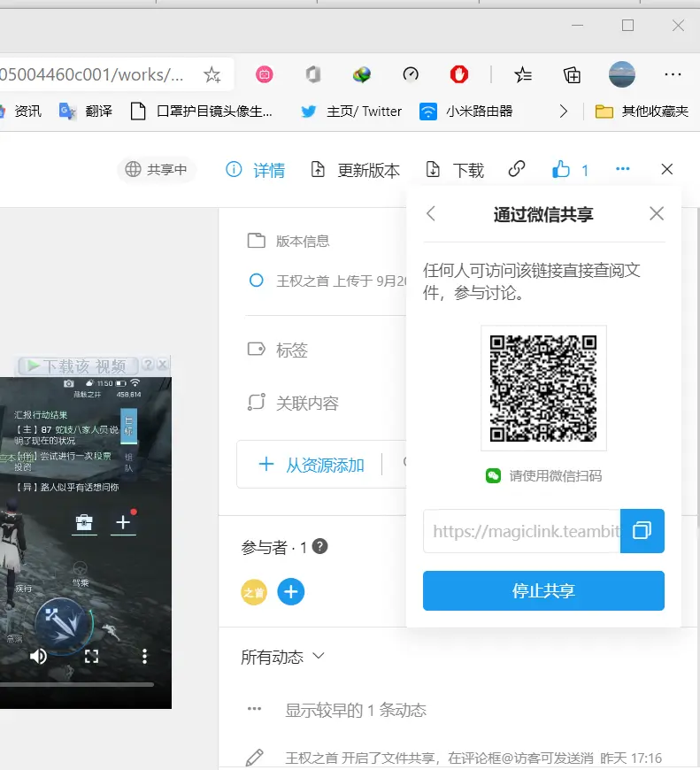Click the browser address bar URL
The width and height of the screenshot is (700, 770).
click(x=92, y=74)
